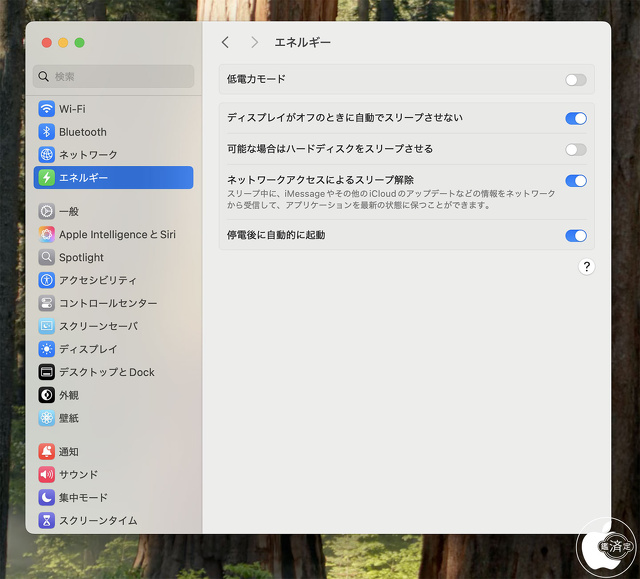Viewport: 640px width, 579px height.
Task: Select the ネットワーク globe icon
Action: (x=46, y=155)
